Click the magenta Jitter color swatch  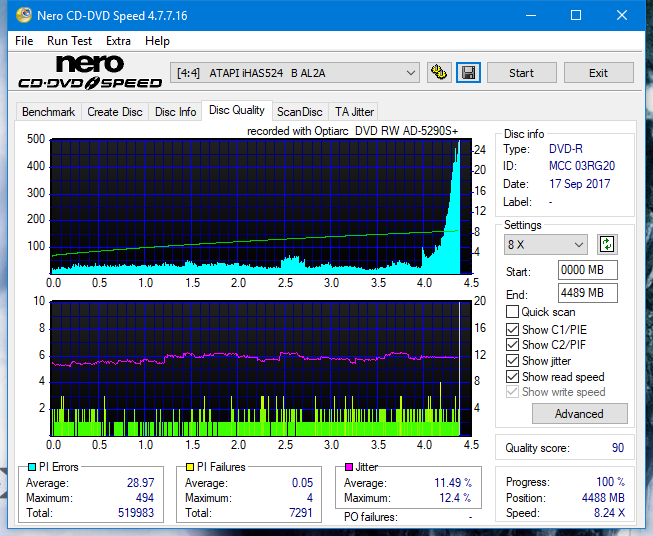pos(349,467)
